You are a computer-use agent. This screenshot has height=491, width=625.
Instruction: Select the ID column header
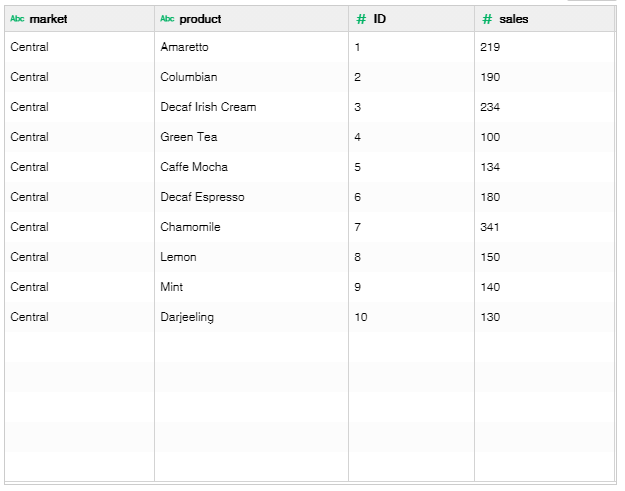pos(411,19)
